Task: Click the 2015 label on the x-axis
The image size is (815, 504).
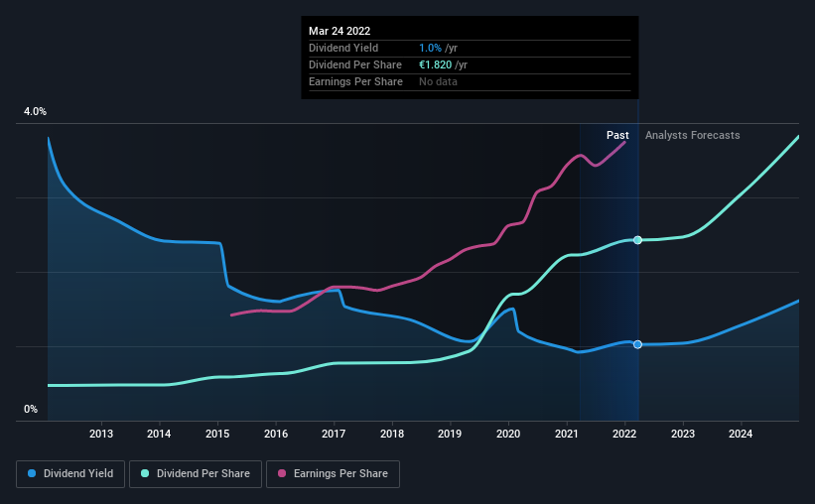Action: click(x=217, y=434)
